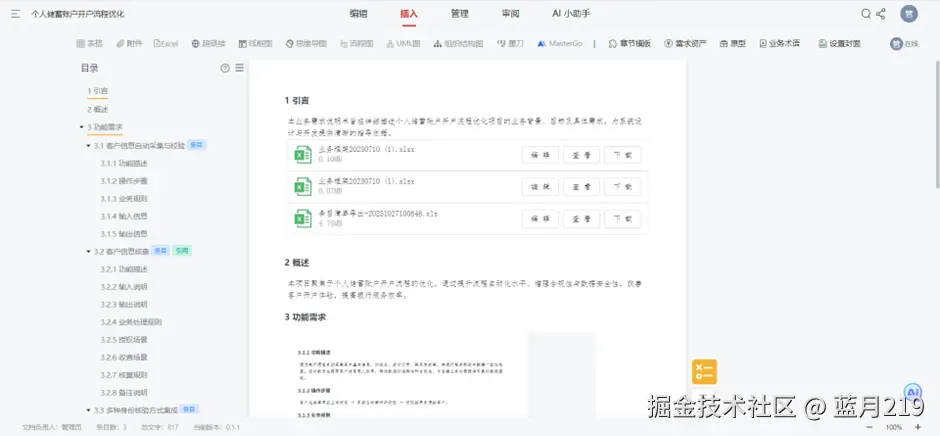Click 下载 for the 0.10MB xlsx file

click(x=622, y=155)
